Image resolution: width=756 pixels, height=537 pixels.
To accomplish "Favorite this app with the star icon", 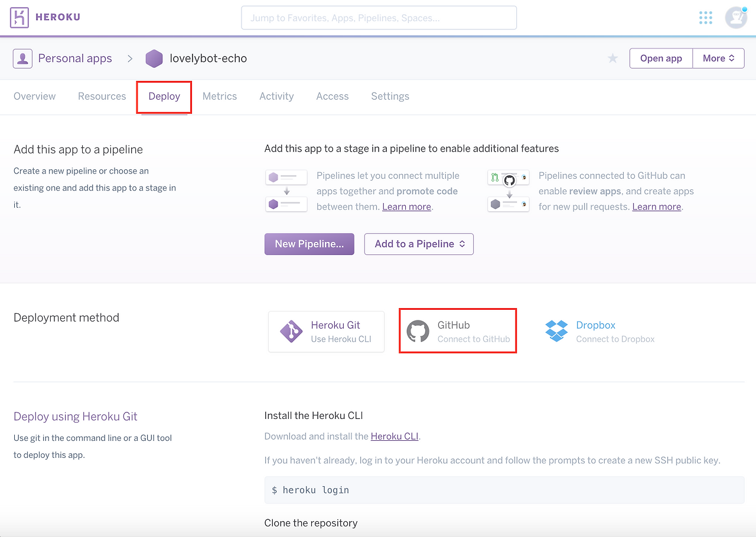I will pos(613,58).
